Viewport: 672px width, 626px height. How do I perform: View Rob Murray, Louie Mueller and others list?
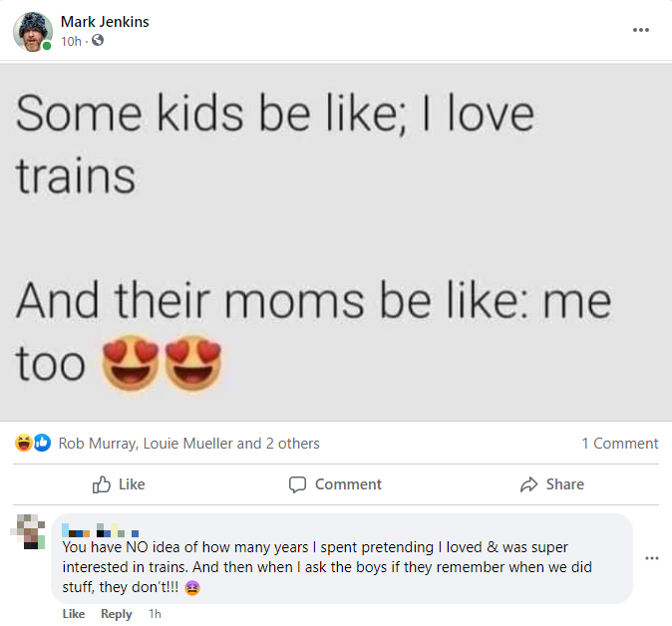[x=189, y=444]
